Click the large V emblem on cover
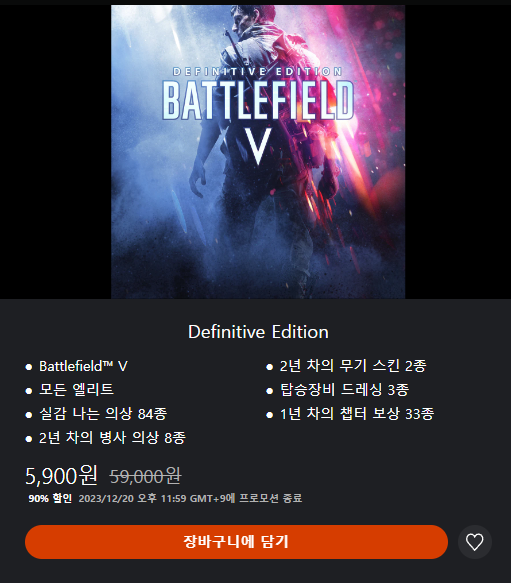 coord(258,146)
